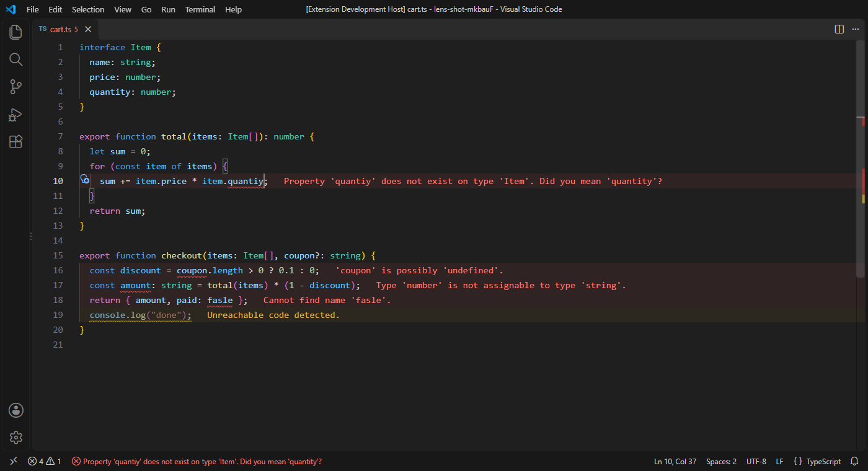Click the 'total' function name on line 7
868x471 pixels.
point(174,136)
